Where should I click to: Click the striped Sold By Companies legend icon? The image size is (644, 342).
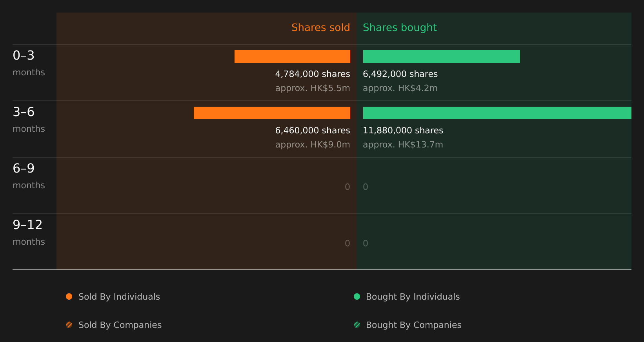click(x=69, y=325)
